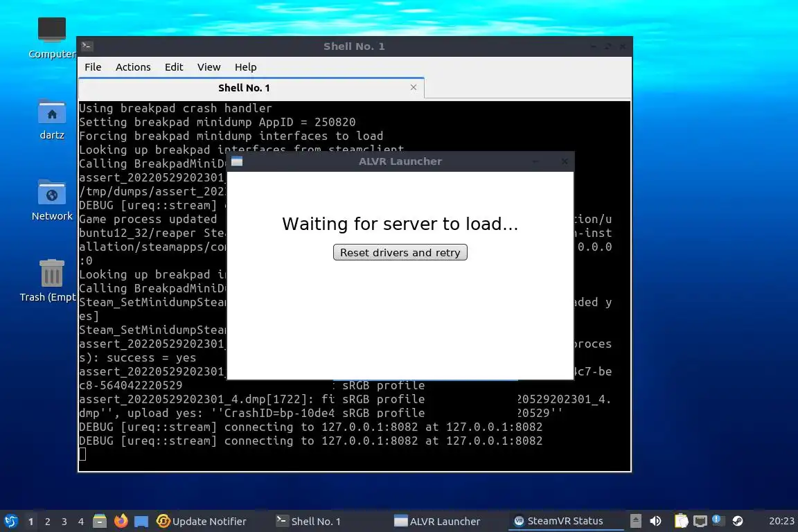Image resolution: width=798 pixels, height=532 pixels.
Task: Open the Edit menu
Action: pyautogui.click(x=174, y=67)
